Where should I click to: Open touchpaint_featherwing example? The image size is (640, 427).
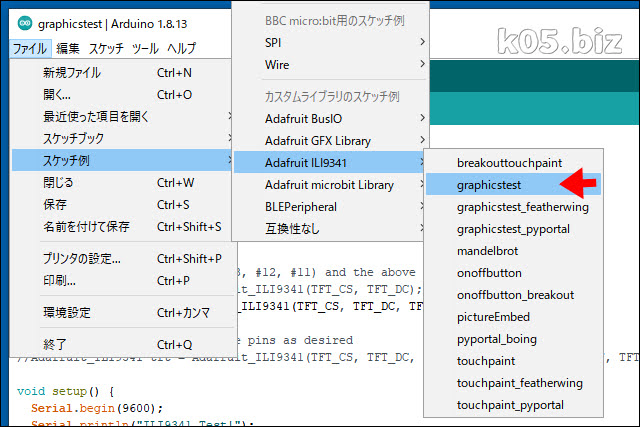[x=513, y=383]
